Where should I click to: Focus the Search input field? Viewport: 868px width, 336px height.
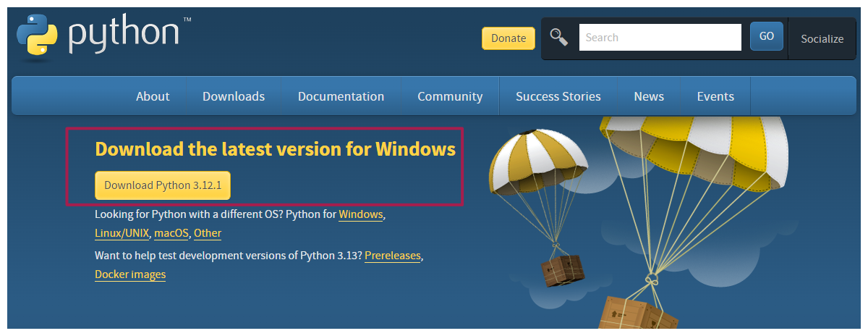coord(660,37)
